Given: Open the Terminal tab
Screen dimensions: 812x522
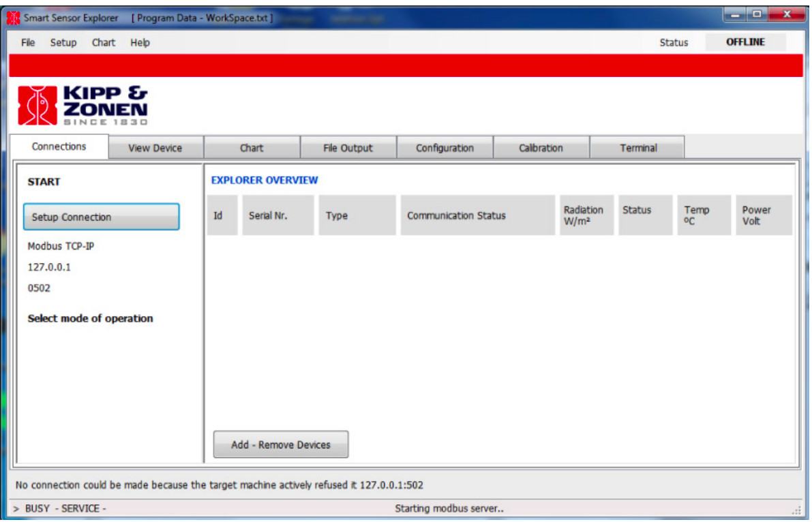Looking at the screenshot, I should (638, 148).
